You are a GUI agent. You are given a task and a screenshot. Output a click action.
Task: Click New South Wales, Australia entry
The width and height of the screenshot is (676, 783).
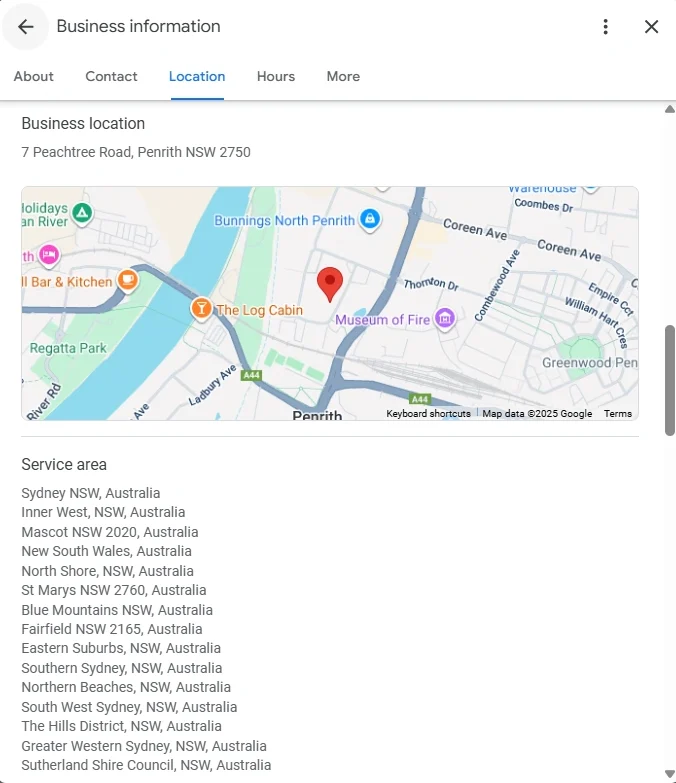tap(106, 551)
